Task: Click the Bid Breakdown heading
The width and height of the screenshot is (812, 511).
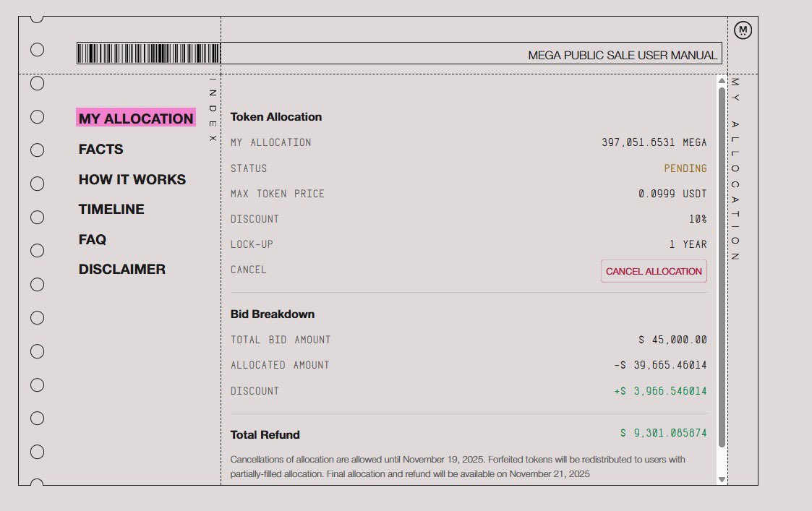Action: 273,314
